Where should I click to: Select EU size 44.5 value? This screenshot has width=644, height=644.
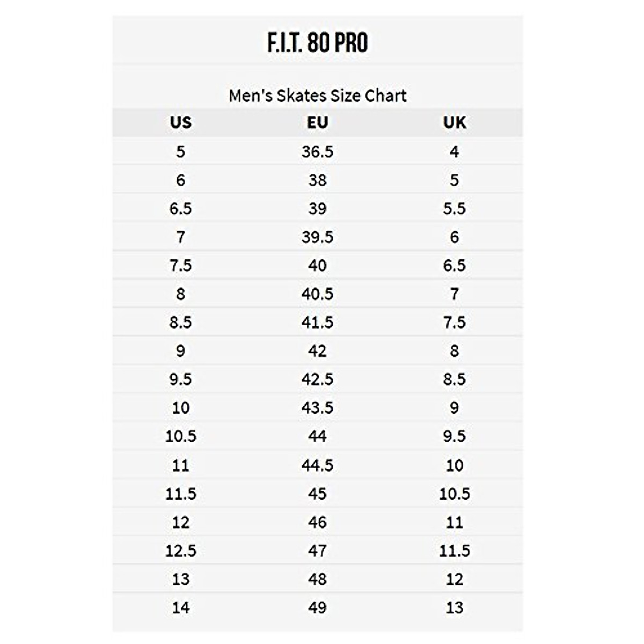point(317,465)
